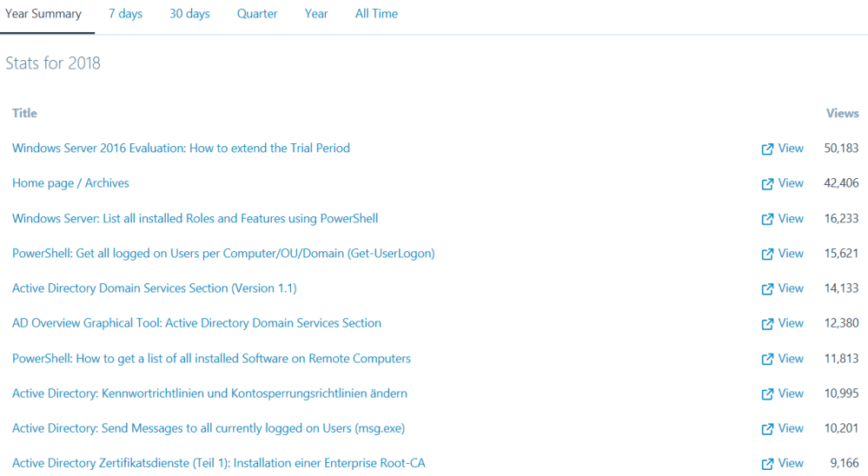Click external-link icon beside Home page / Archives
This screenshot has height=476, width=868.
click(x=767, y=184)
